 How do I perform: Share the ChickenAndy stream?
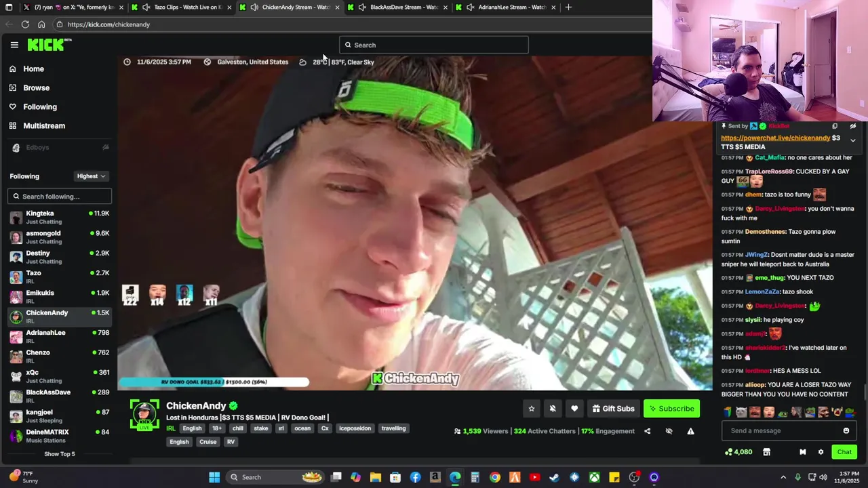click(x=647, y=431)
